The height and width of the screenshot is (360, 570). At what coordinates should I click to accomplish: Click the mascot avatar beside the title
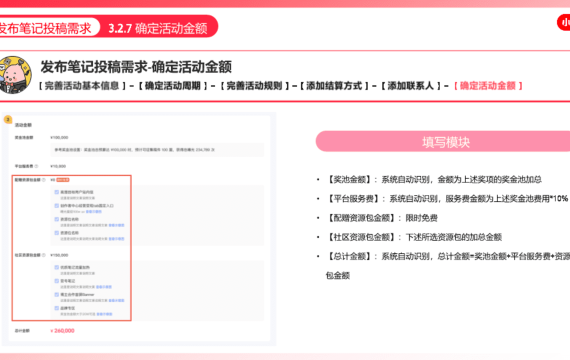pyautogui.click(x=15, y=75)
